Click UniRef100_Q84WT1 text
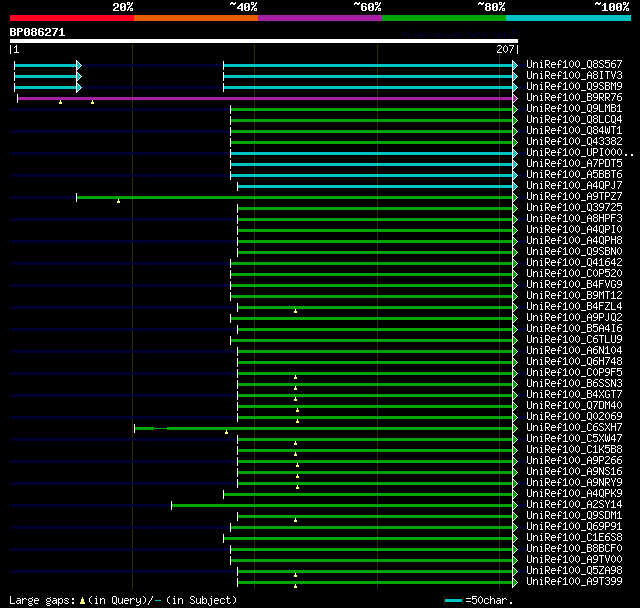The height and width of the screenshot is (608, 640). point(574,131)
